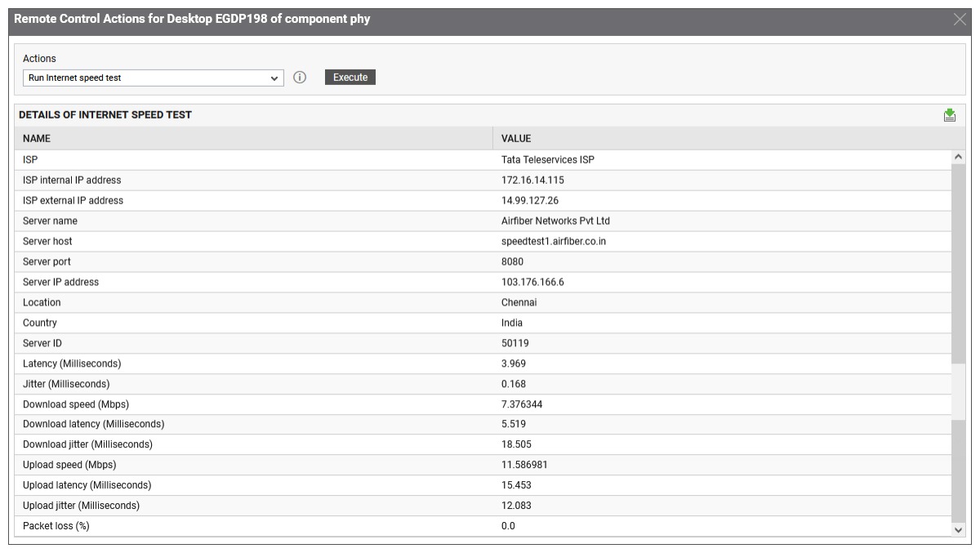The image size is (980, 553).
Task: Click the VALUE column header
Action: 516,139
